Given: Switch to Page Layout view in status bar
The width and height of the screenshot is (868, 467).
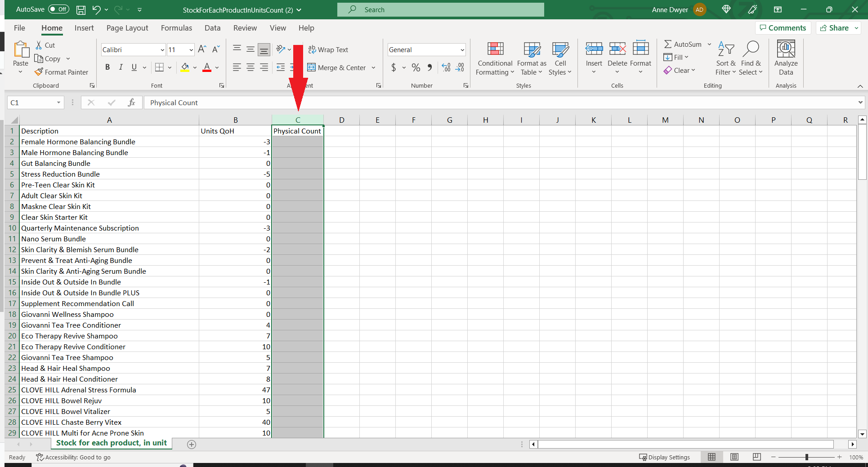Looking at the screenshot, I should pos(734,457).
